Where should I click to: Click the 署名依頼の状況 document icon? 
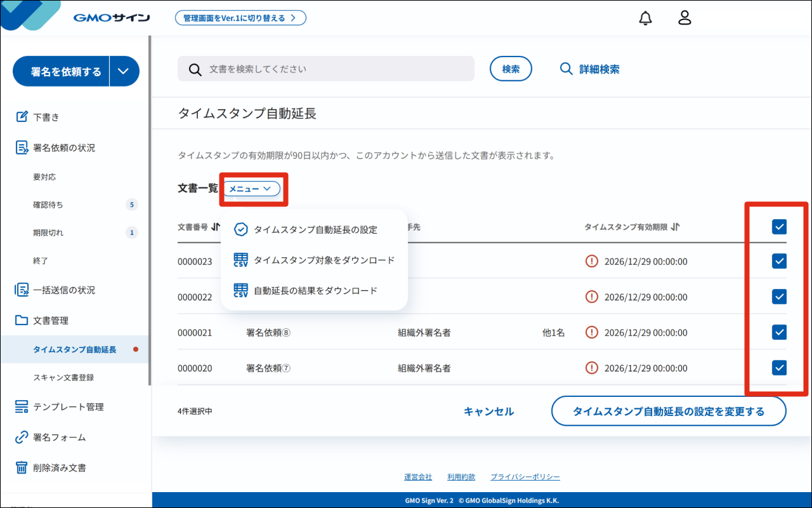point(22,147)
